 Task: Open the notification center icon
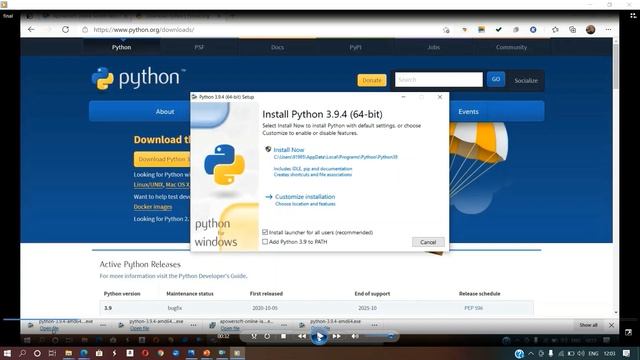pyautogui.click(x=627, y=353)
